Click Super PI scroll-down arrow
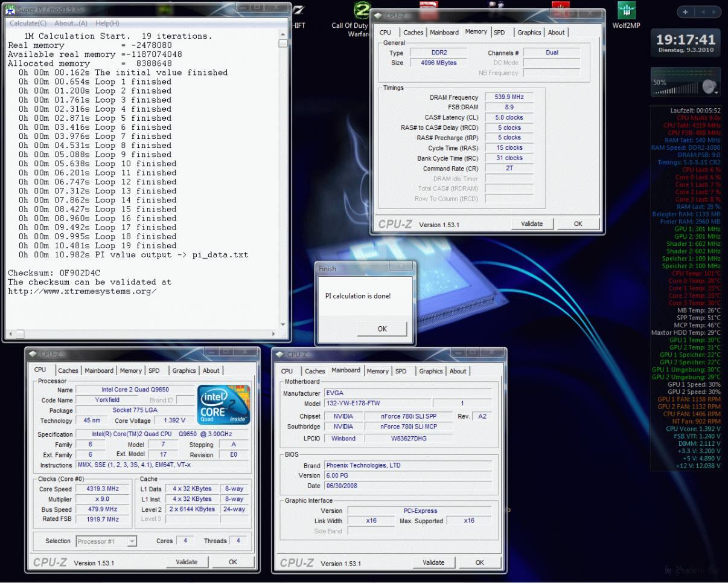The height and width of the screenshot is (583, 728). point(283,324)
